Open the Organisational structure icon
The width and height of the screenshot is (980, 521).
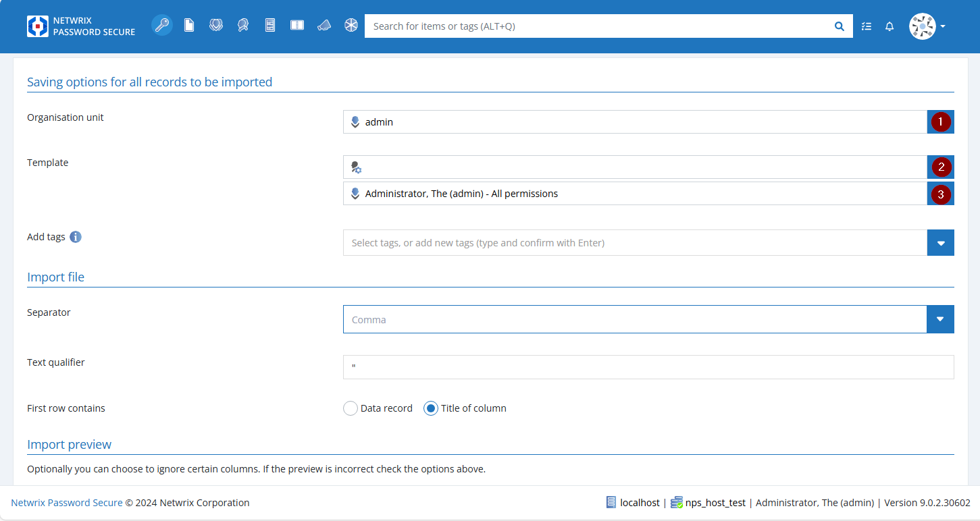point(216,26)
